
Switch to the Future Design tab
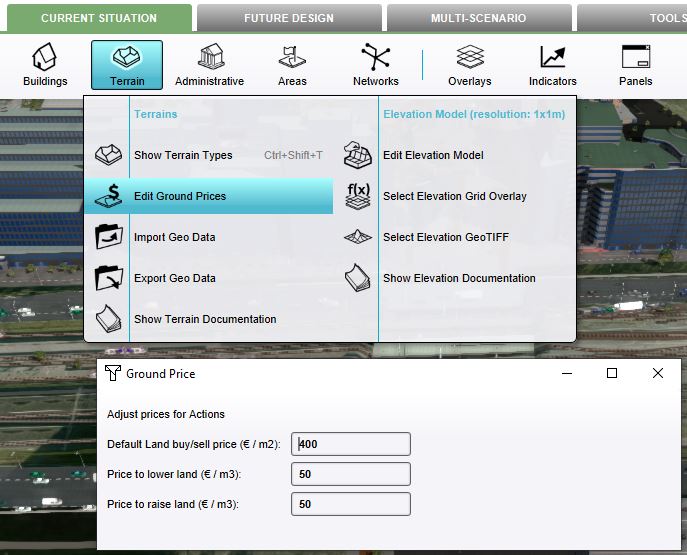(x=289, y=18)
